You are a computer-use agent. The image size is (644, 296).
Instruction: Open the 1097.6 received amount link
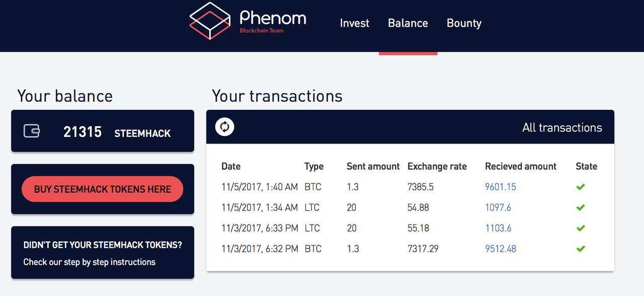498,207
